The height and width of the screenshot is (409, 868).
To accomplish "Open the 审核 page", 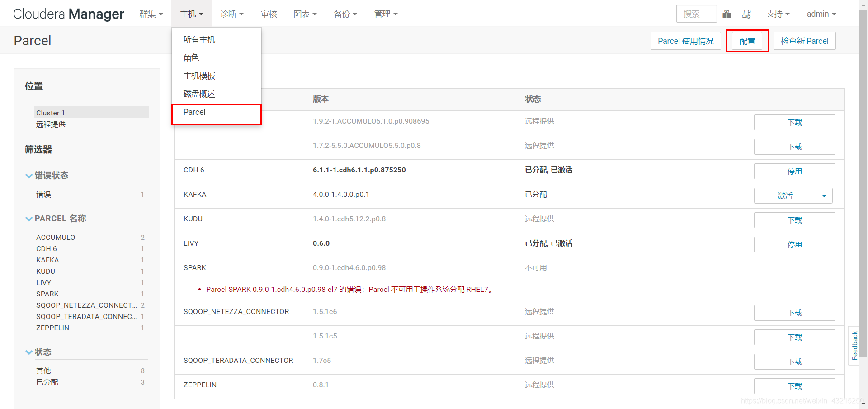I will (269, 14).
